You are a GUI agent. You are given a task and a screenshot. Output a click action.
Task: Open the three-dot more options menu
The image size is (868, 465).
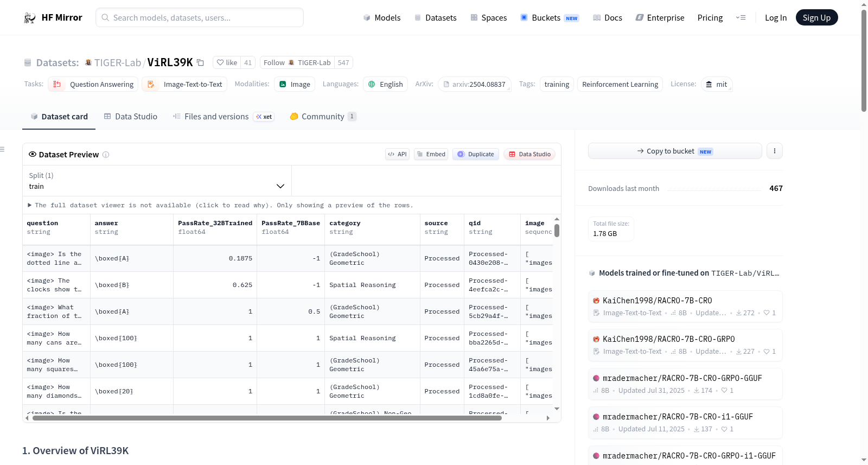tap(775, 151)
